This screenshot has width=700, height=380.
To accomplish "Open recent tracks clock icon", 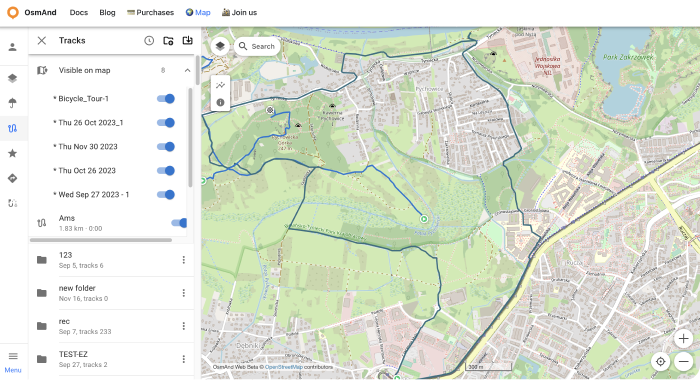I will coord(149,41).
